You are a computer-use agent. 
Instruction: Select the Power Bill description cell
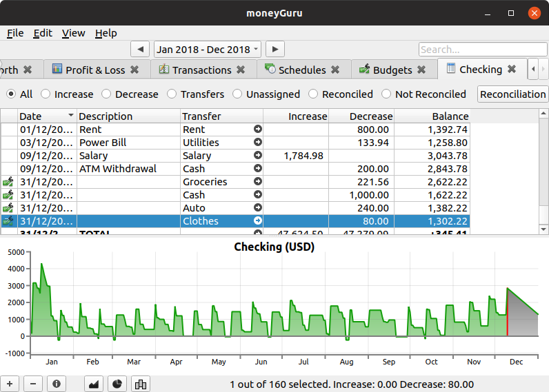pos(128,143)
